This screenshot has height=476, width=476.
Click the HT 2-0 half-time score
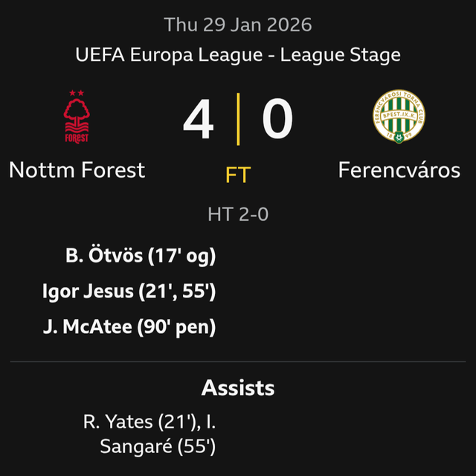(x=238, y=215)
